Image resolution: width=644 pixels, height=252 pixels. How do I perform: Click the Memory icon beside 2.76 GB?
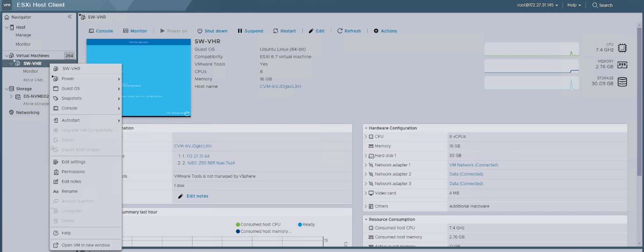pos(622,65)
